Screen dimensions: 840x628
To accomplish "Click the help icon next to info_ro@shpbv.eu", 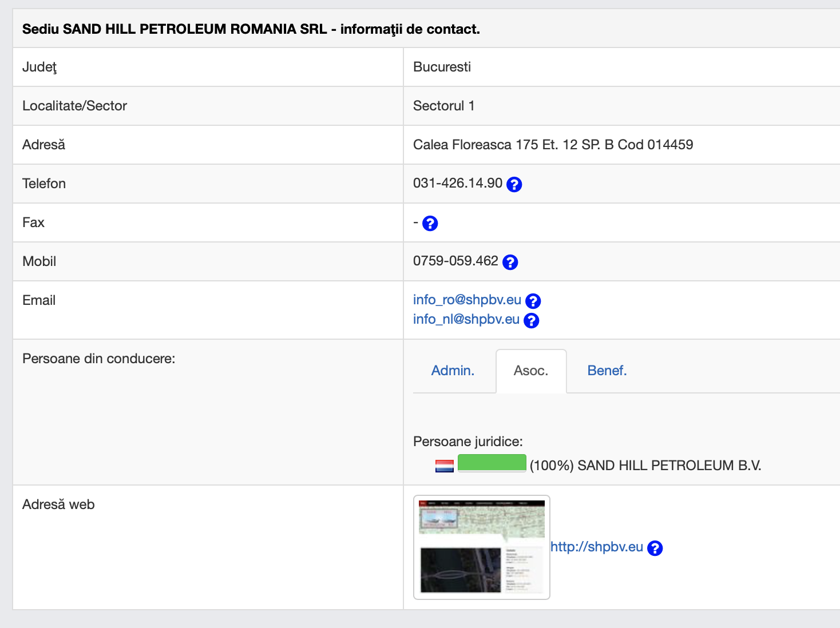I will click(533, 301).
